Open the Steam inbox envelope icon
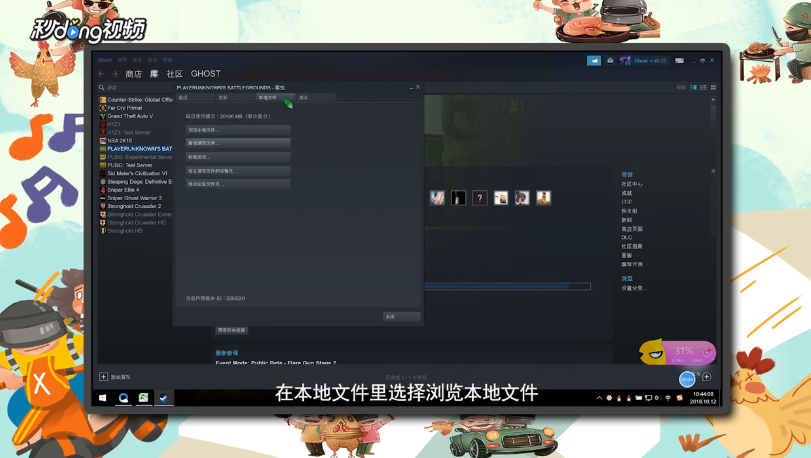The image size is (811, 458). coord(610,60)
